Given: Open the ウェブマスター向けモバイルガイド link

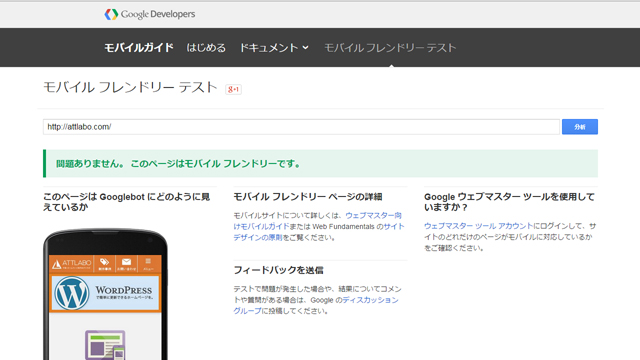Looking at the screenshot, I should (318, 221).
